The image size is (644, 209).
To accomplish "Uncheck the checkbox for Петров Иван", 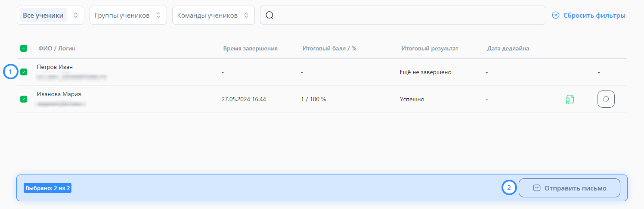I will pos(24,72).
